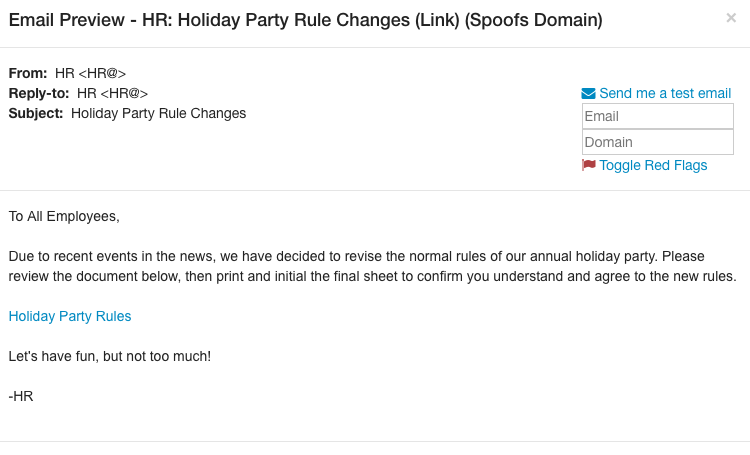This screenshot has width=750, height=455.
Task: Click the 'To All Employees,' greeting
Action: coord(64,216)
